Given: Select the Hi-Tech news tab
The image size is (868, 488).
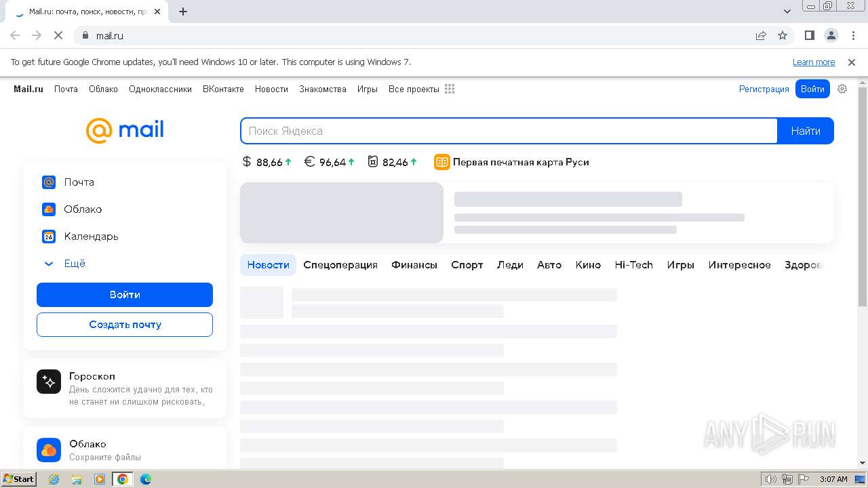Looking at the screenshot, I should 634,265.
